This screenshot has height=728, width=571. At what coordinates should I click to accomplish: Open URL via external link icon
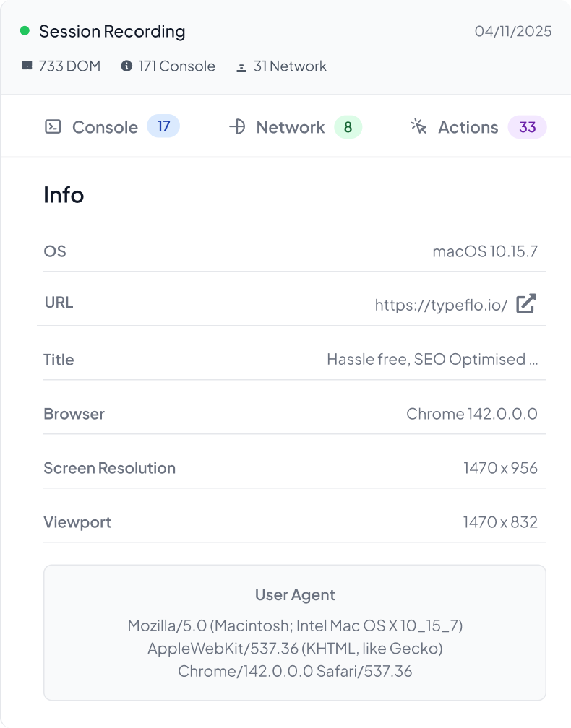pyautogui.click(x=526, y=304)
